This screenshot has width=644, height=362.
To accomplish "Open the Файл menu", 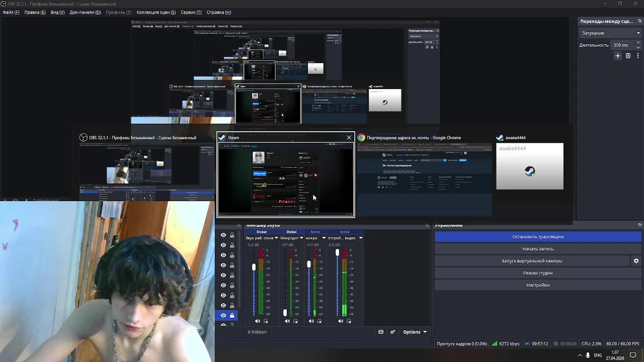I will [x=11, y=12].
